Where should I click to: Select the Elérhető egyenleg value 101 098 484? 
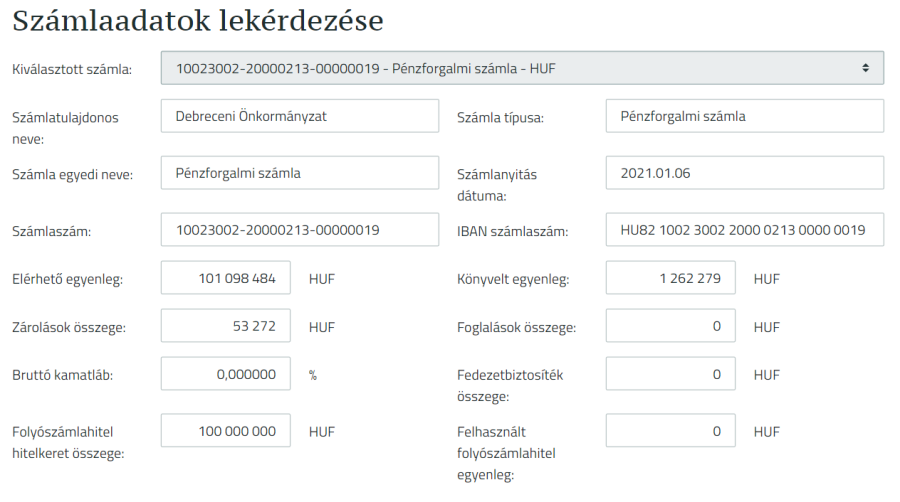(226, 278)
